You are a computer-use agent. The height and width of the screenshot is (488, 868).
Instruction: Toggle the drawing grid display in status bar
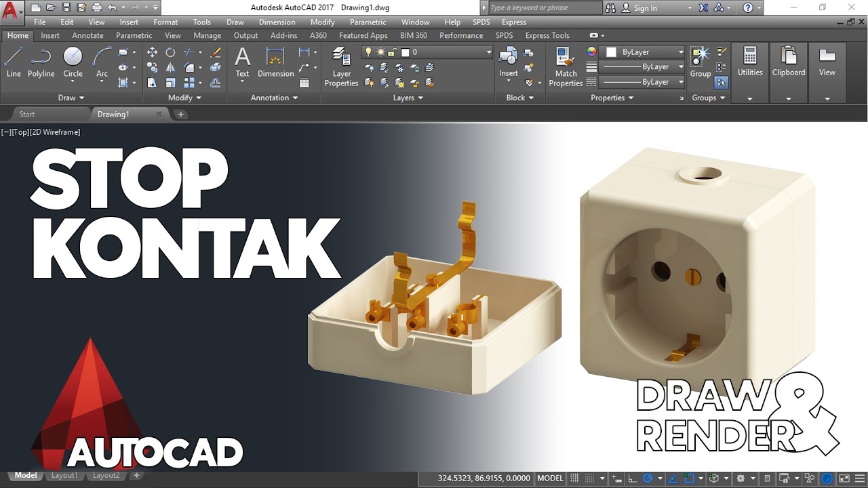[575, 478]
